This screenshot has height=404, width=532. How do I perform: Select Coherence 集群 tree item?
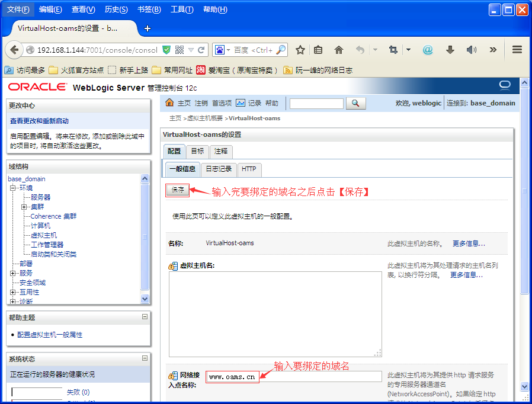[53, 216]
